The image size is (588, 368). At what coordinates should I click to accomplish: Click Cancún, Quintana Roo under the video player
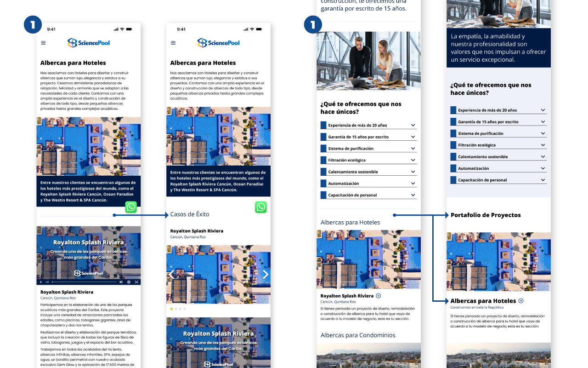coord(58,298)
